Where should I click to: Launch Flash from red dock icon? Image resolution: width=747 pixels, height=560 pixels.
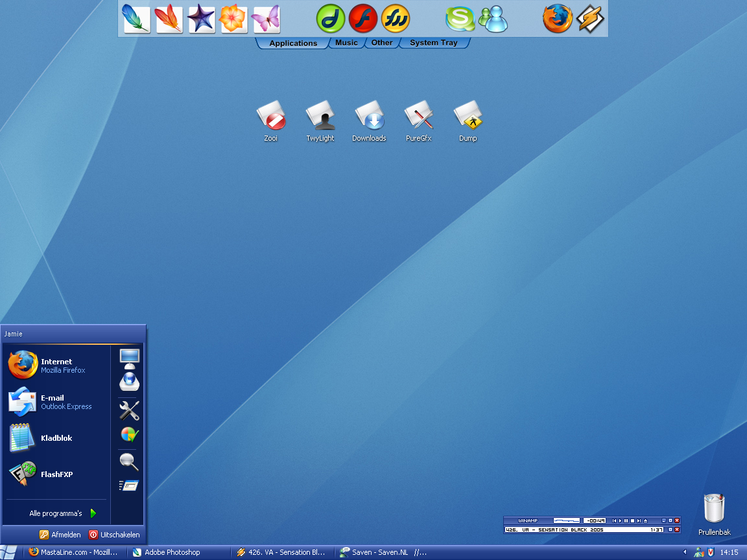[363, 19]
